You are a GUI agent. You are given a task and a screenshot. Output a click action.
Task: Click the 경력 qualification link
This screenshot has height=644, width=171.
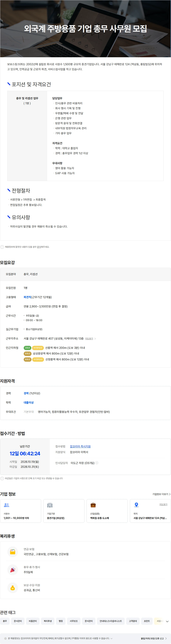point(26,393)
